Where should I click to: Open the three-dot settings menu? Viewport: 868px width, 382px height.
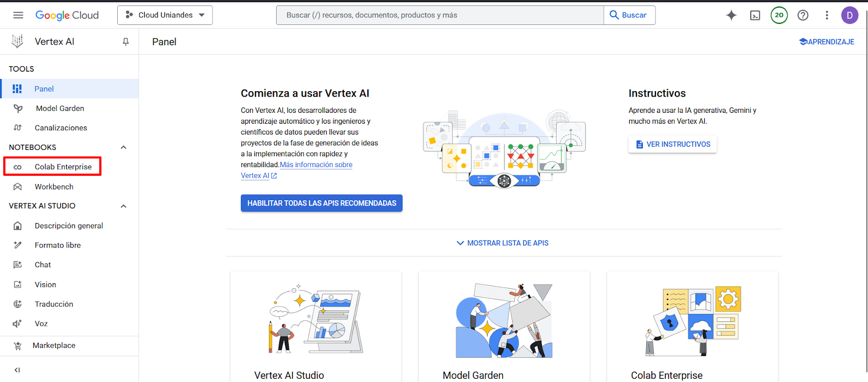(x=827, y=15)
